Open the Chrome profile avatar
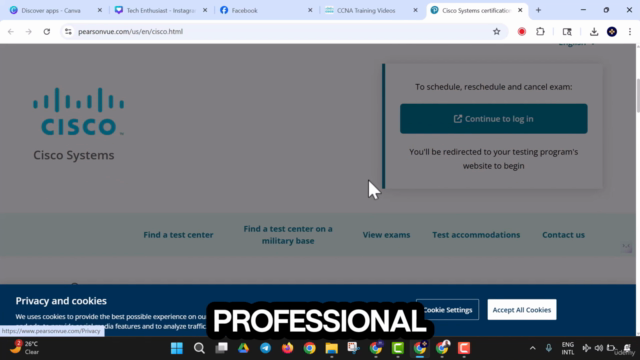The width and height of the screenshot is (640, 360). click(612, 31)
